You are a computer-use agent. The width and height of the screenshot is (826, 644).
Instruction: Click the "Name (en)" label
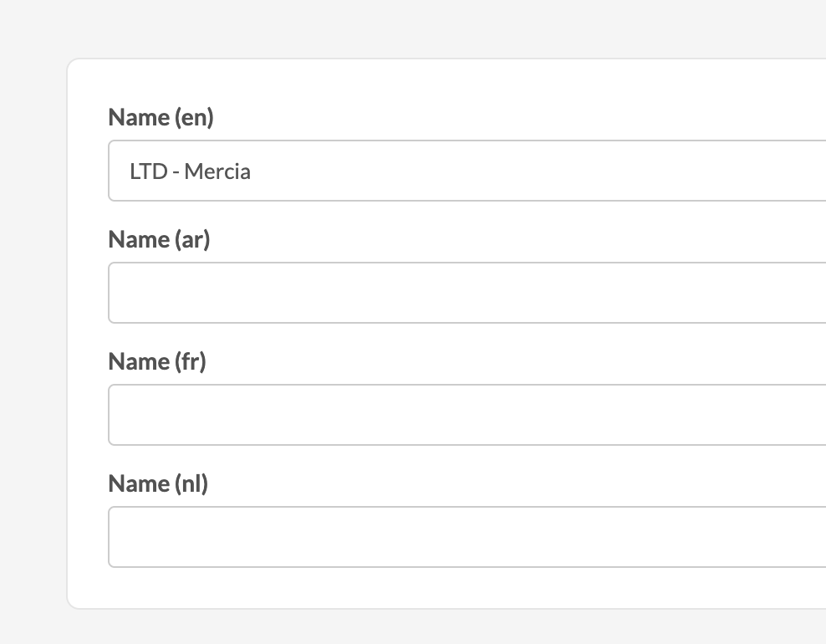pos(161,118)
